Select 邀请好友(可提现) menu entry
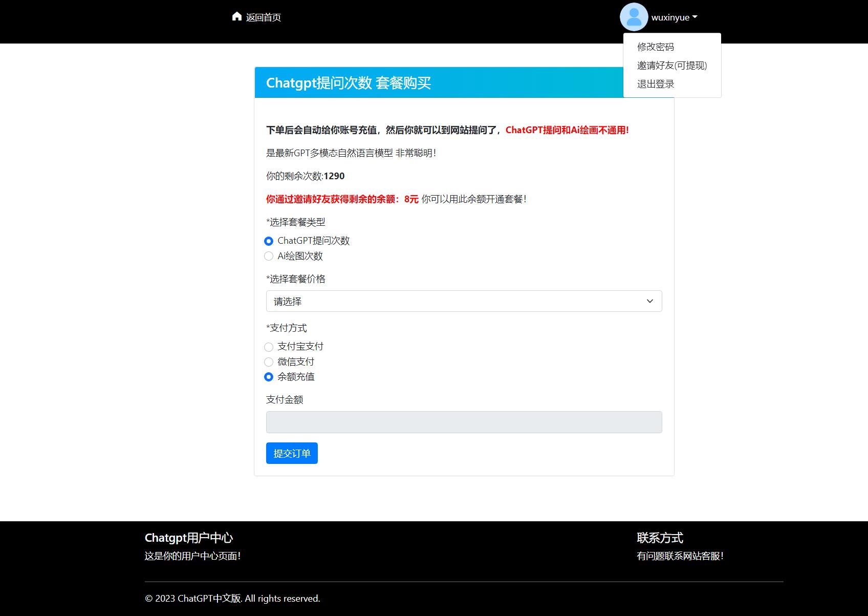868x616 pixels. pos(671,65)
